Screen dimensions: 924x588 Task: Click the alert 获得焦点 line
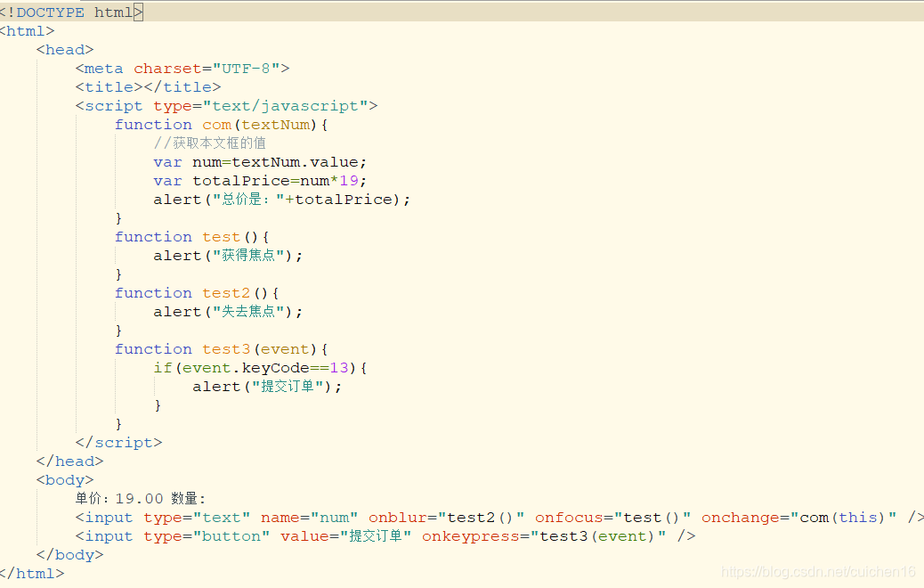coord(228,256)
